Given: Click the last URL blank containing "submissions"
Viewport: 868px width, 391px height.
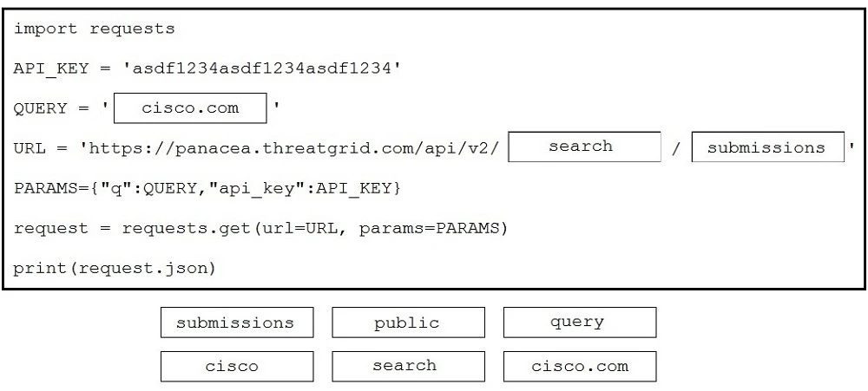Looking at the screenshot, I should coord(767,147).
